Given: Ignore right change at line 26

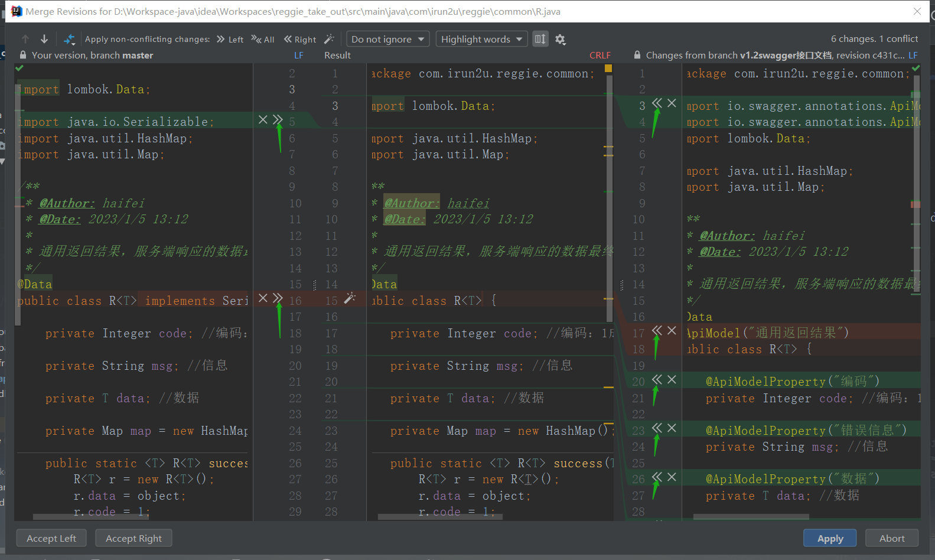Looking at the screenshot, I should pos(672,477).
